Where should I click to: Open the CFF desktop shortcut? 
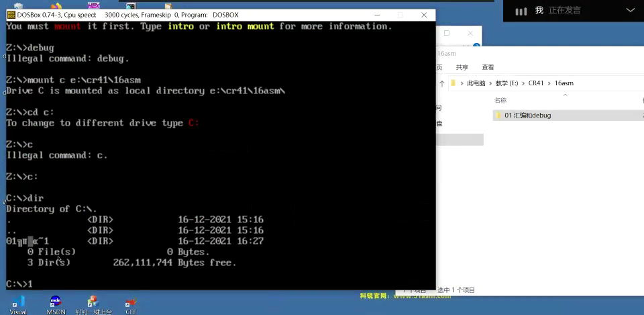[x=131, y=305]
